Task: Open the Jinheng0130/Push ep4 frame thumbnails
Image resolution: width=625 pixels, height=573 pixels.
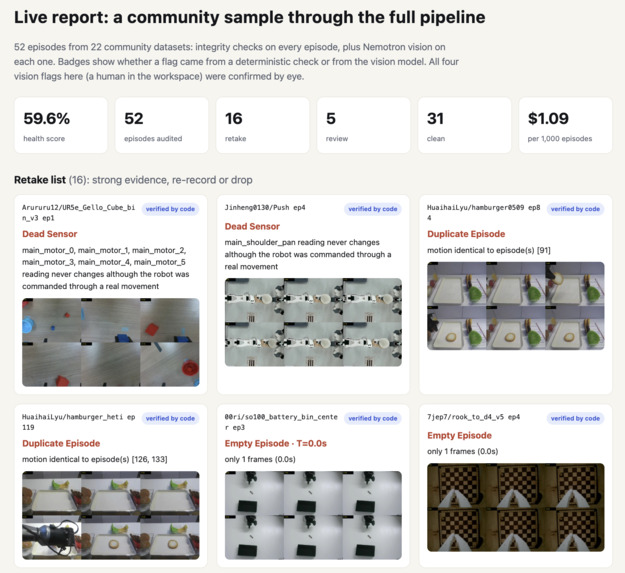Action: point(313,322)
